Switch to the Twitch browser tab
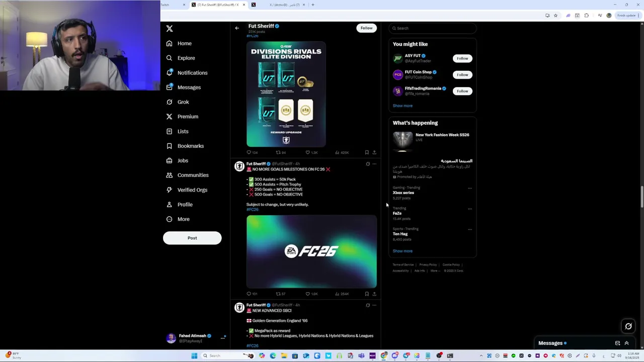Screen dimensions: 644x362 (173, 5)
